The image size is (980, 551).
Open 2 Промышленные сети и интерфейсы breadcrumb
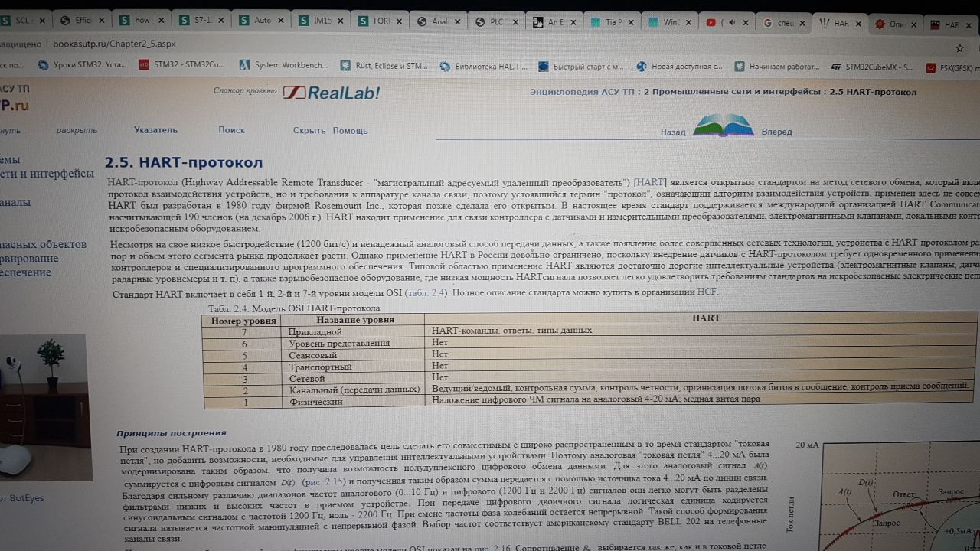point(733,93)
